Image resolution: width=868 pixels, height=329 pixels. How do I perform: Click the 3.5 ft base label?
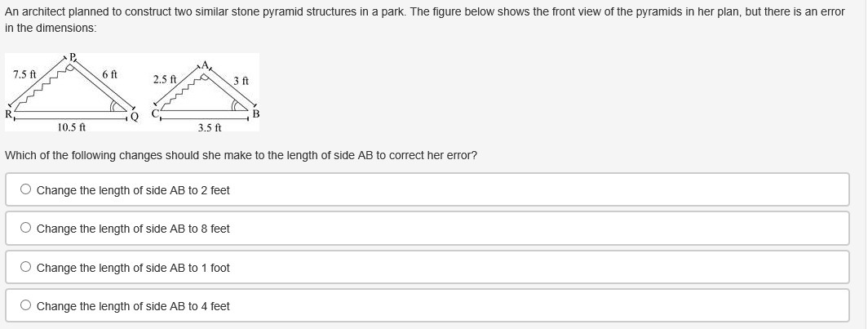click(209, 127)
